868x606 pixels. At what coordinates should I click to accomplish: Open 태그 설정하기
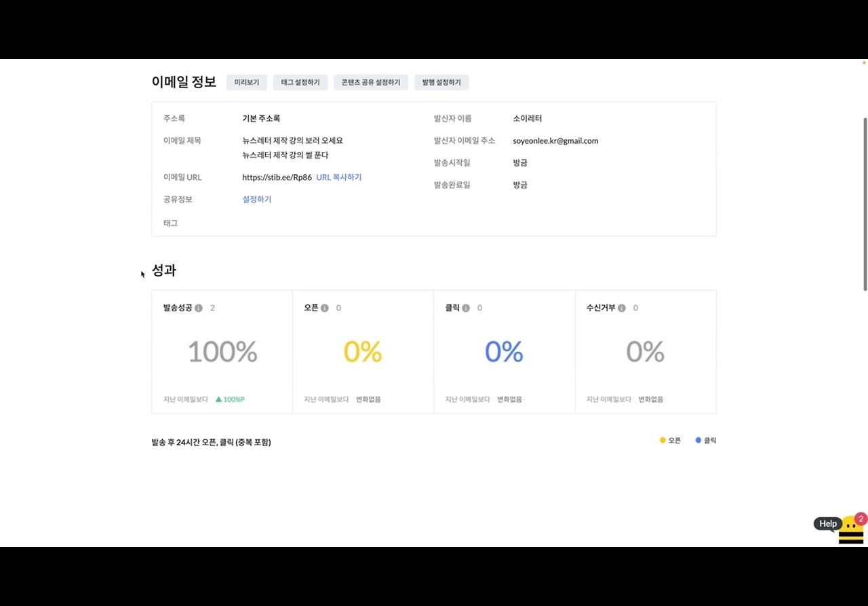click(x=300, y=83)
